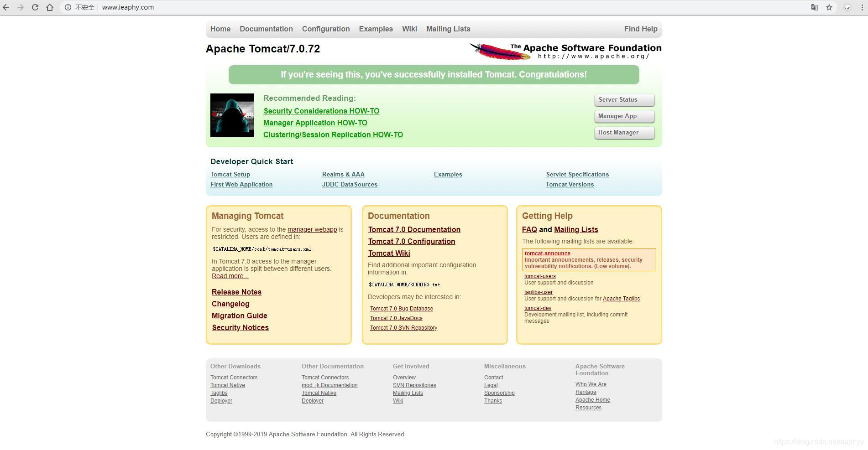
Task: Open Wiki in the top navigation
Action: tap(409, 29)
